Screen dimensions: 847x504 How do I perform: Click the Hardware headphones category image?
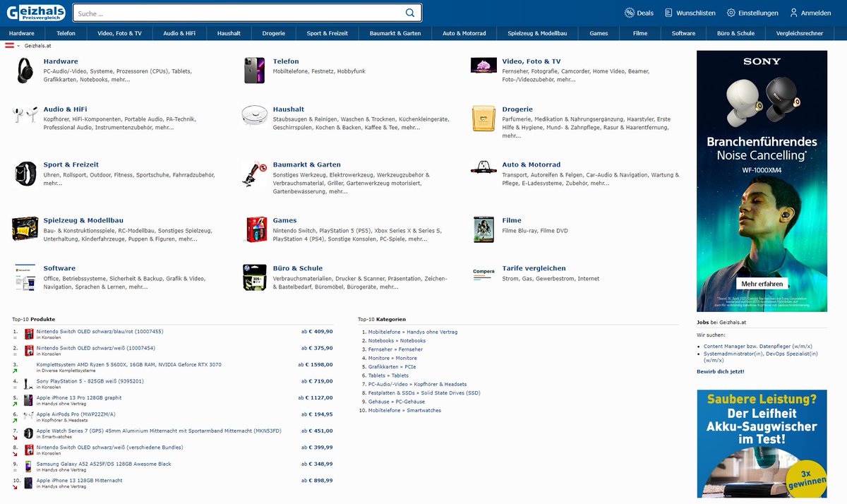click(25, 71)
